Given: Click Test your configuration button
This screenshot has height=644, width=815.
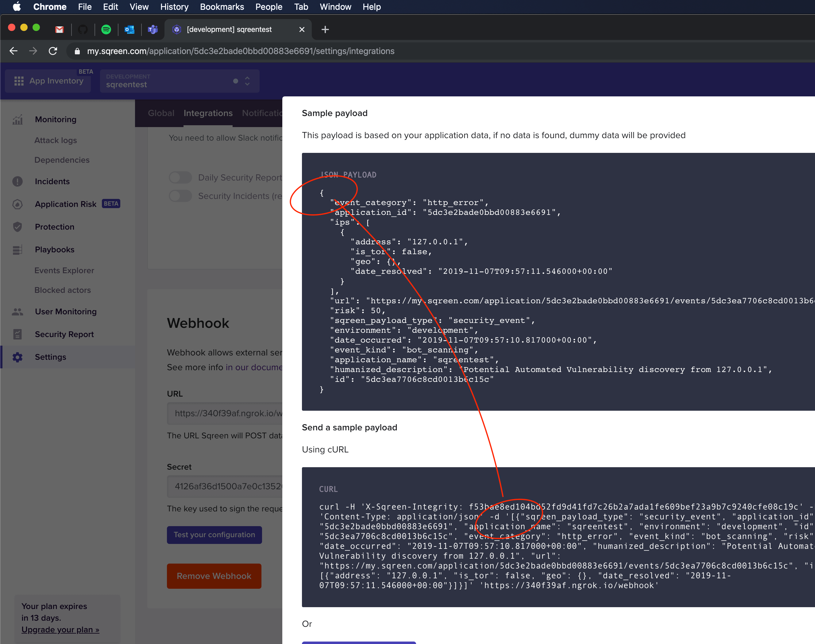Looking at the screenshot, I should pos(214,534).
